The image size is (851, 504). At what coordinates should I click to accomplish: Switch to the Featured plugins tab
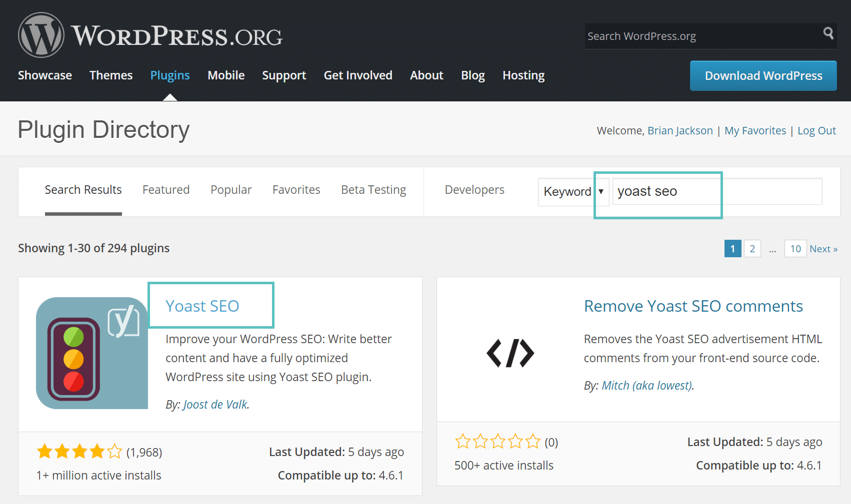pyautogui.click(x=165, y=189)
